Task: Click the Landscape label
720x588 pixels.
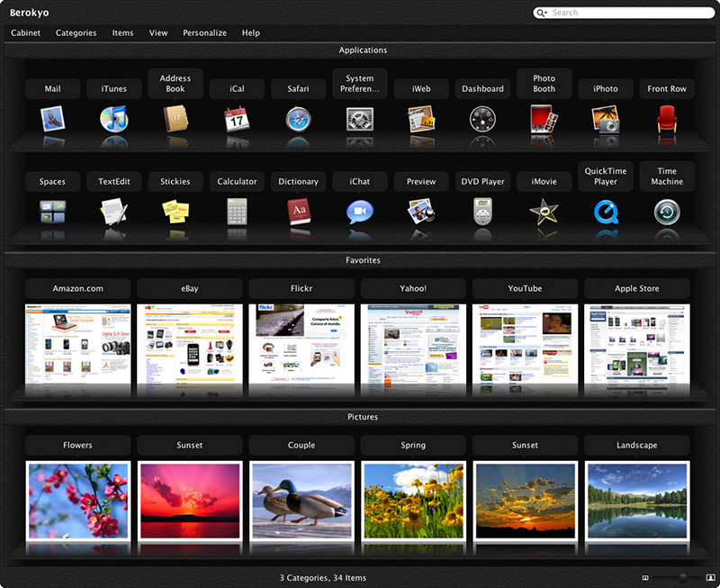Action: 637,445
